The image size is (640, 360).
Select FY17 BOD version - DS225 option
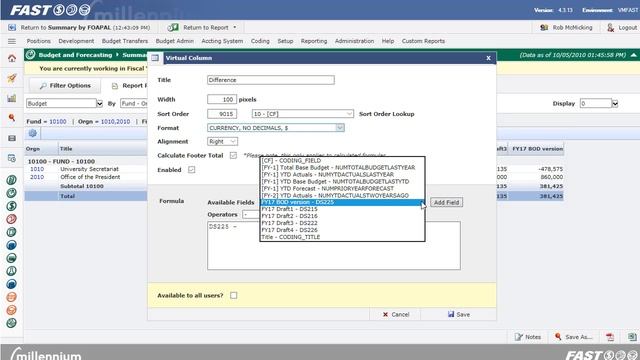click(342, 202)
